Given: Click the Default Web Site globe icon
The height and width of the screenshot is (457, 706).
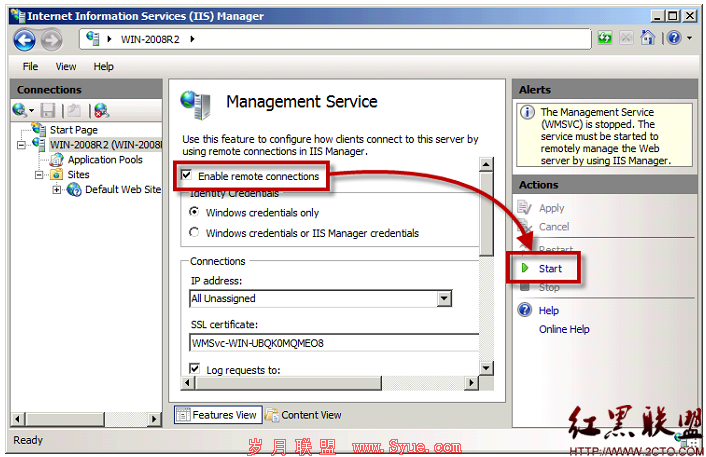Looking at the screenshot, I should (74, 190).
